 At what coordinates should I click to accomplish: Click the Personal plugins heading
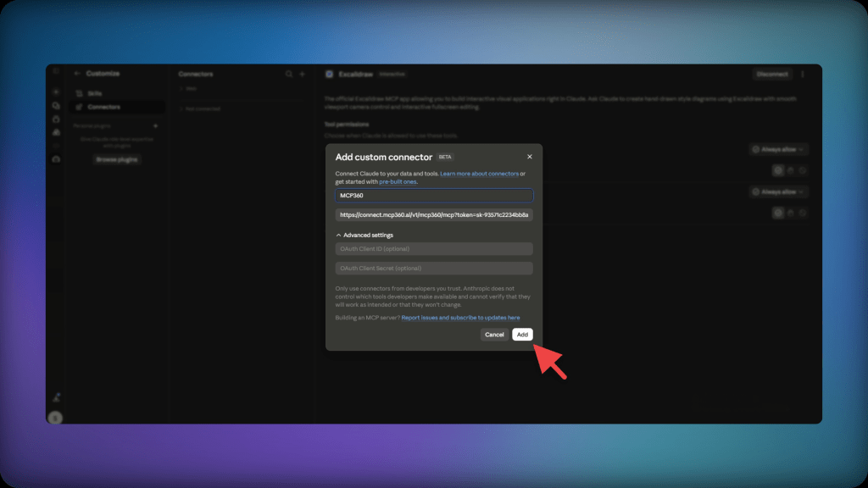[x=92, y=126]
